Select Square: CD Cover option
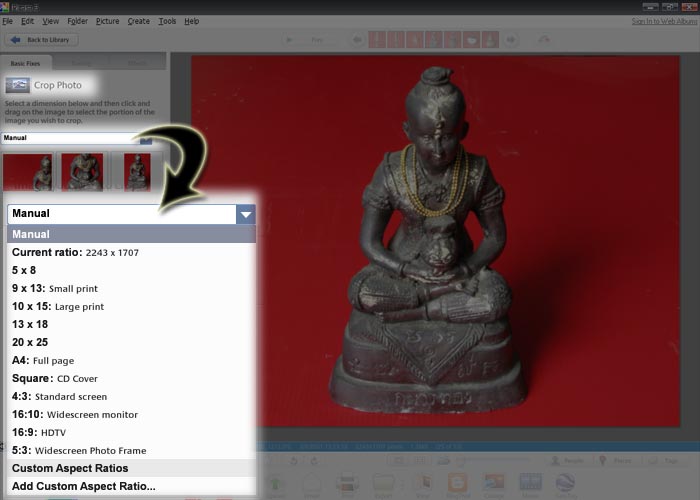The height and width of the screenshot is (500, 700). coord(131,378)
